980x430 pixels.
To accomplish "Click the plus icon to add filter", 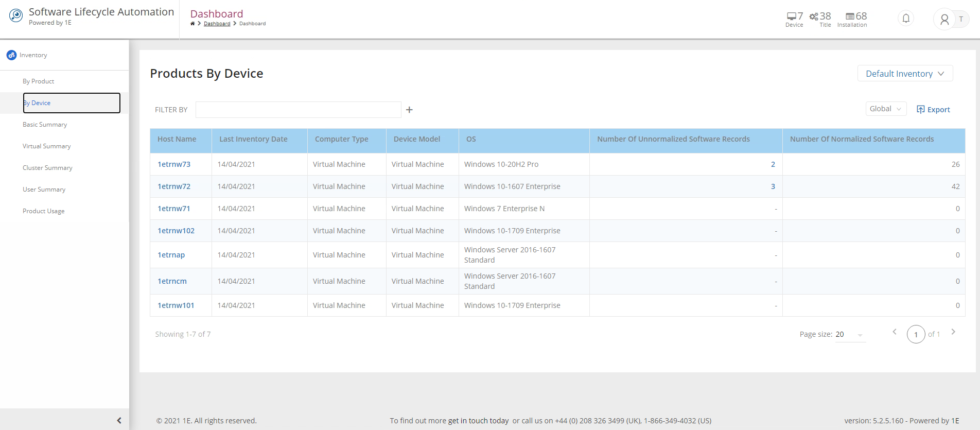I will 409,110.
